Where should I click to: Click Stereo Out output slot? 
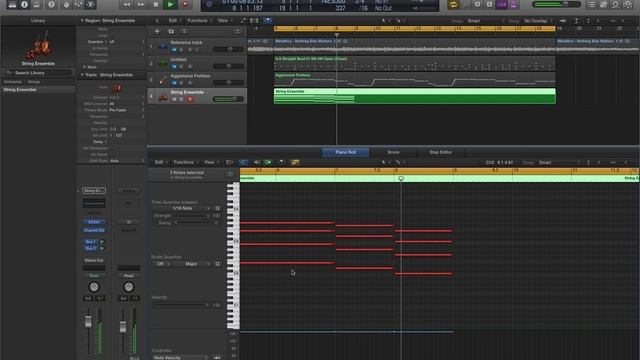(x=94, y=260)
